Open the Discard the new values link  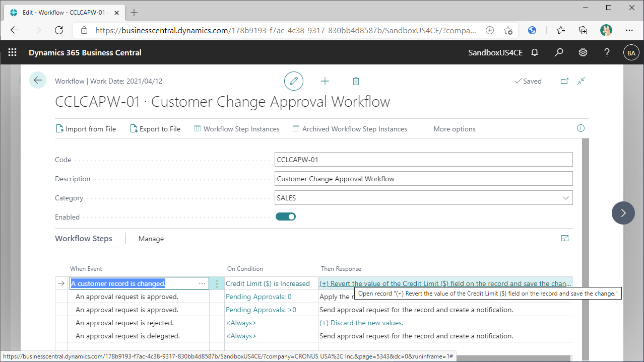pyautogui.click(x=361, y=323)
